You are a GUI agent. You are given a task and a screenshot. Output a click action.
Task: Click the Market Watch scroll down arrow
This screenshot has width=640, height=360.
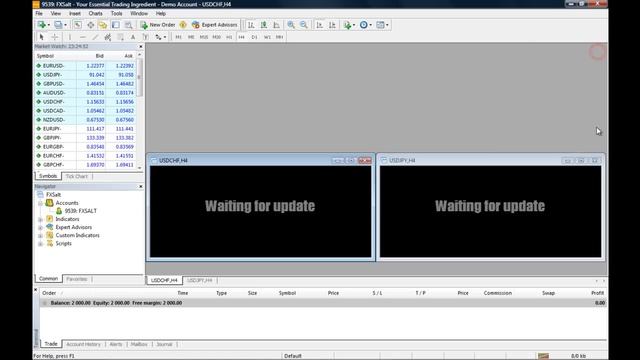[140, 168]
